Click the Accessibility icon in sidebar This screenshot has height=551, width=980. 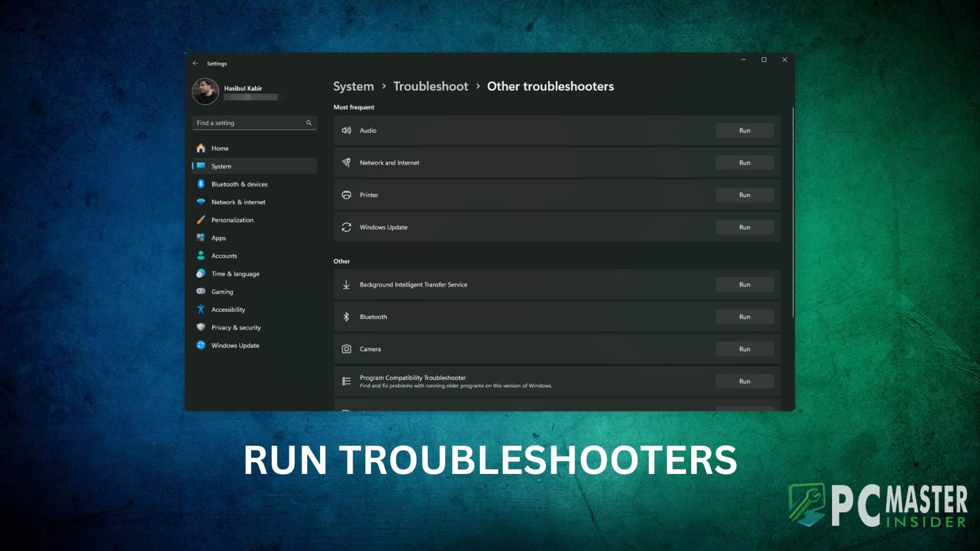201,309
